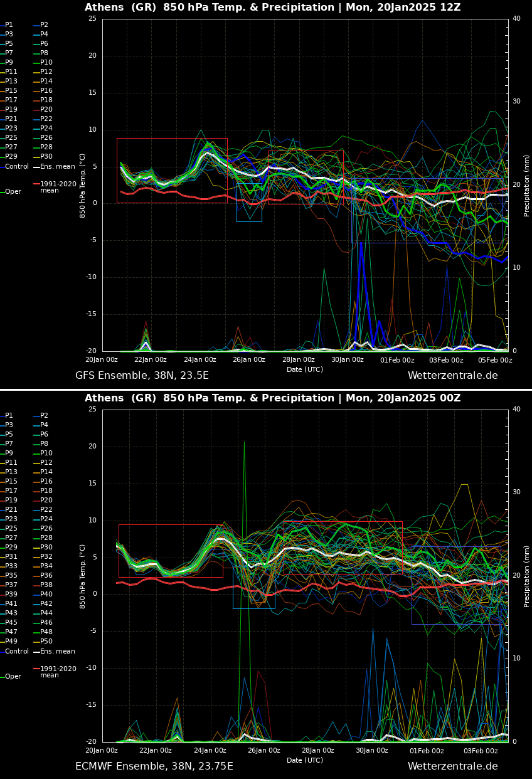Screen dimensions: 532x779
Task: Click the '26Jan 00z' tick on ECMWF chart
Action: (x=264, y=751)
